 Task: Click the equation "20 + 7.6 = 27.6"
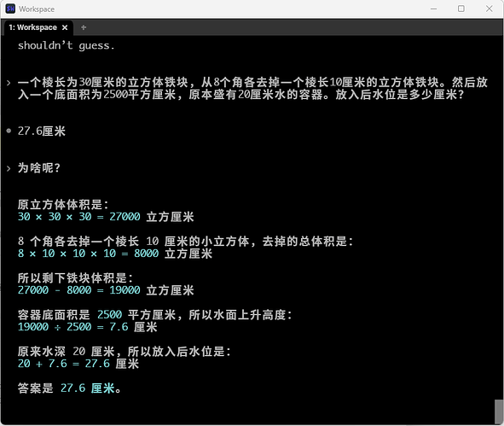(x=64, y=364)
